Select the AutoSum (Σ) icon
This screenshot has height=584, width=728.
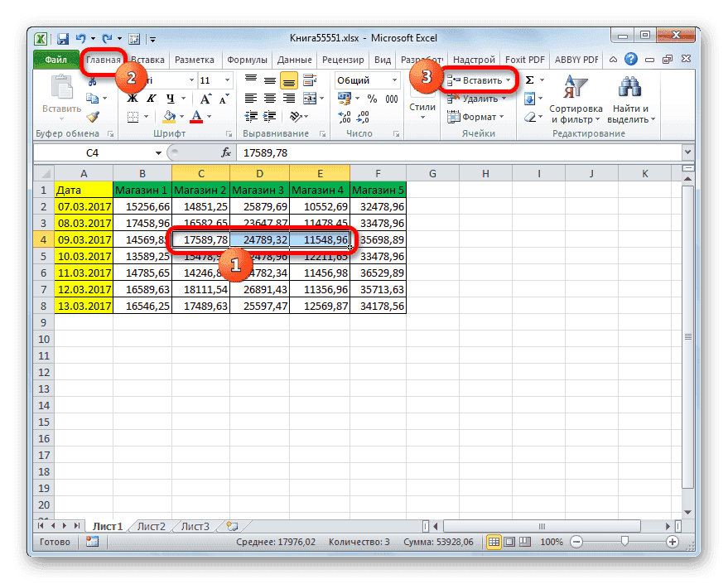click(x=529, y=80)
